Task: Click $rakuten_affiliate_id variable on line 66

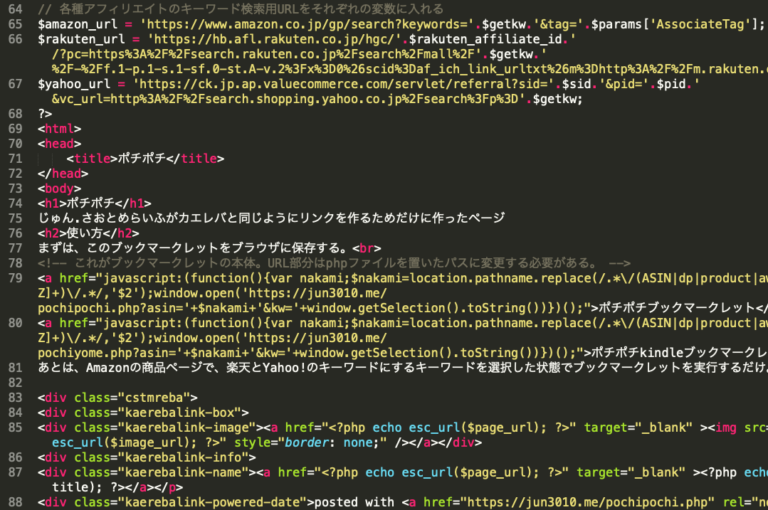Action: [x=485, y=39]
